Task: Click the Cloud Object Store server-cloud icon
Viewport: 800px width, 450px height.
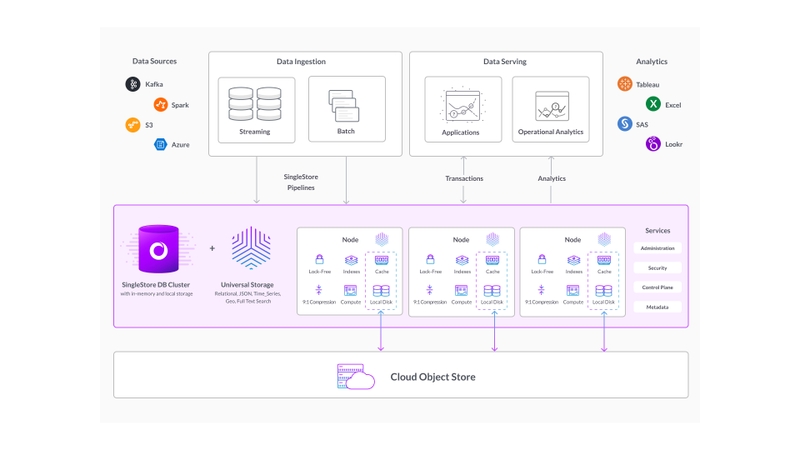Action: (x=356, y=377)
